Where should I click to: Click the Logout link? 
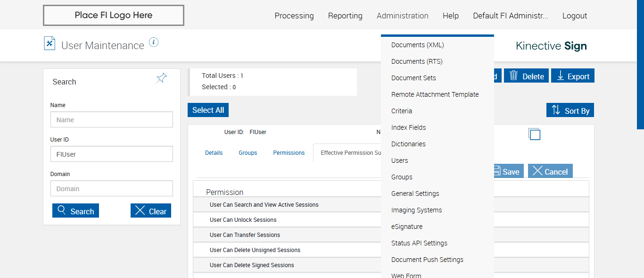click(x=574, y=16)
